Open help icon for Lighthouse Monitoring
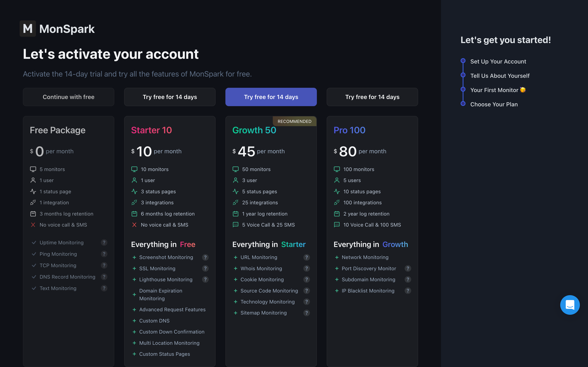 point(205,280)
